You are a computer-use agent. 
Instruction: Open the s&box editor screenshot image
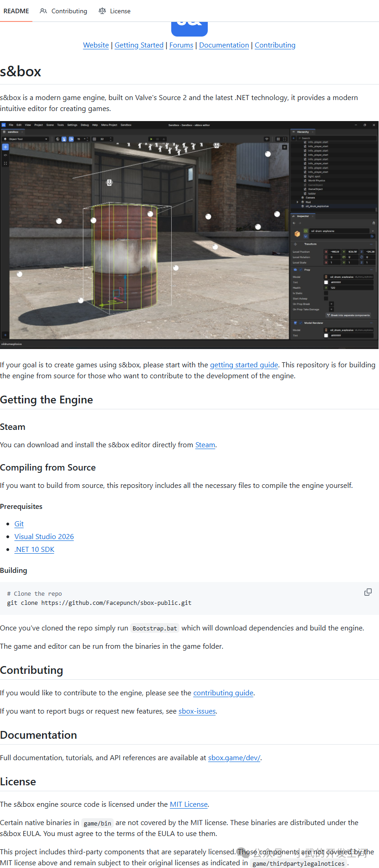189,235
